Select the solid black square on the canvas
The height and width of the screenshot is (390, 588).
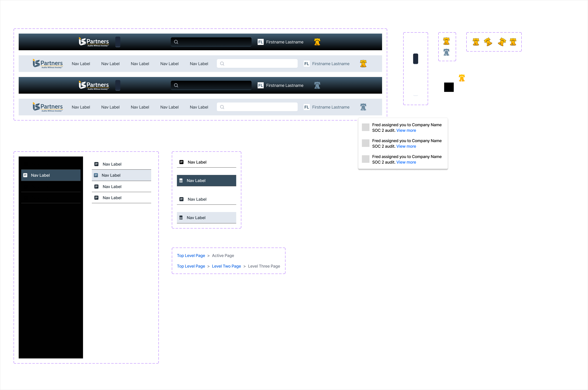[x=449, y=87]
